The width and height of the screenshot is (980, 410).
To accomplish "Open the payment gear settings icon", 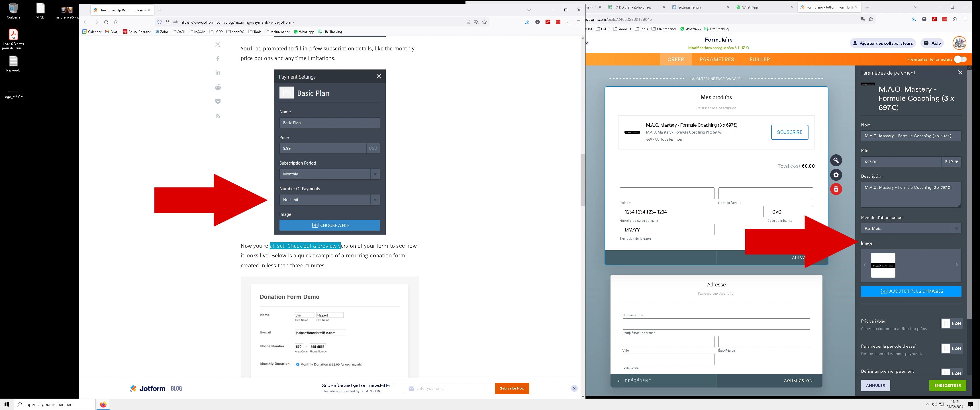I will click(x=836, y=175).
